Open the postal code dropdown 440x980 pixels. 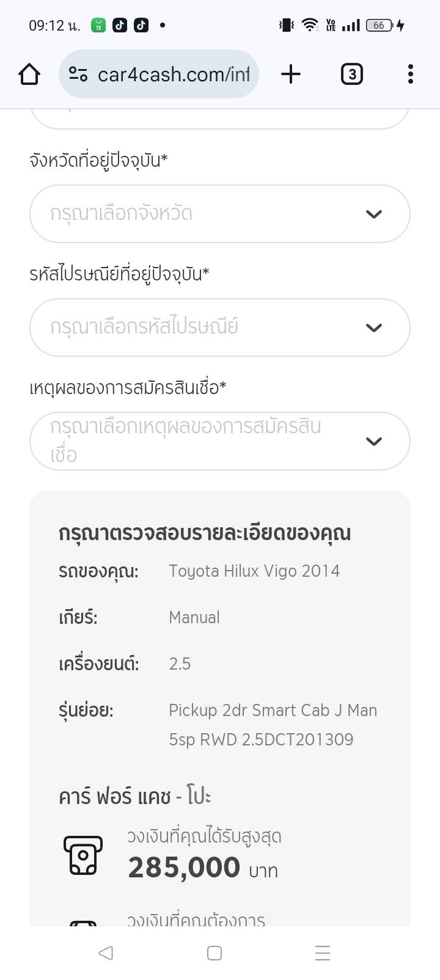(219, 327)
